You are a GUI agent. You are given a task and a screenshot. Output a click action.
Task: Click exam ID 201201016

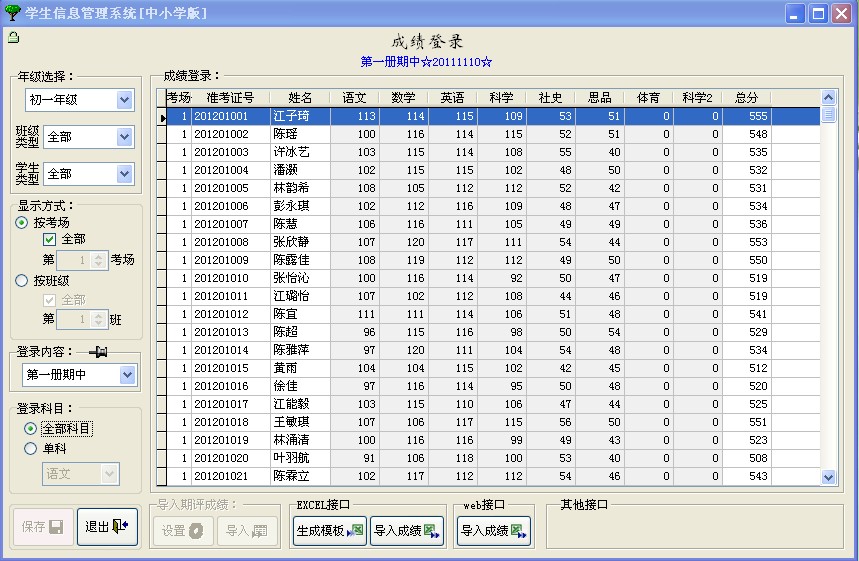[221, 386]
